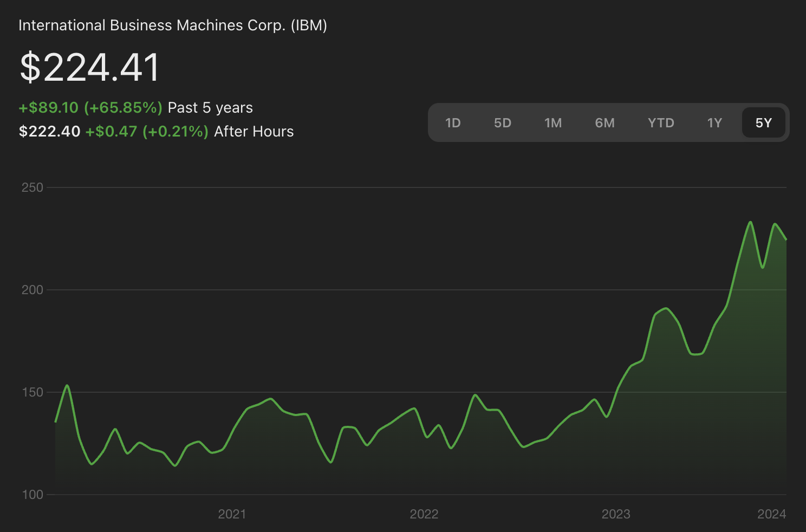Select the active 5Y range tab
Image resolution: width=806 pixels, height=532 pixels.
tap(764, 123)
